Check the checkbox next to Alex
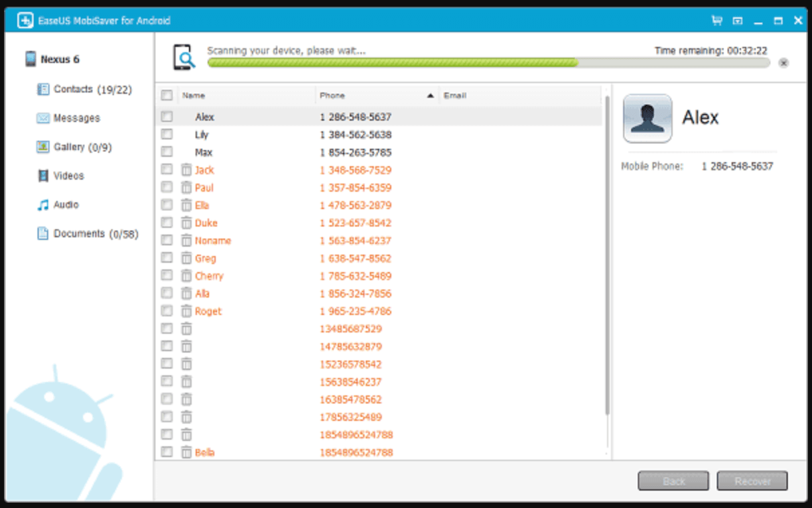 [166, 116]
